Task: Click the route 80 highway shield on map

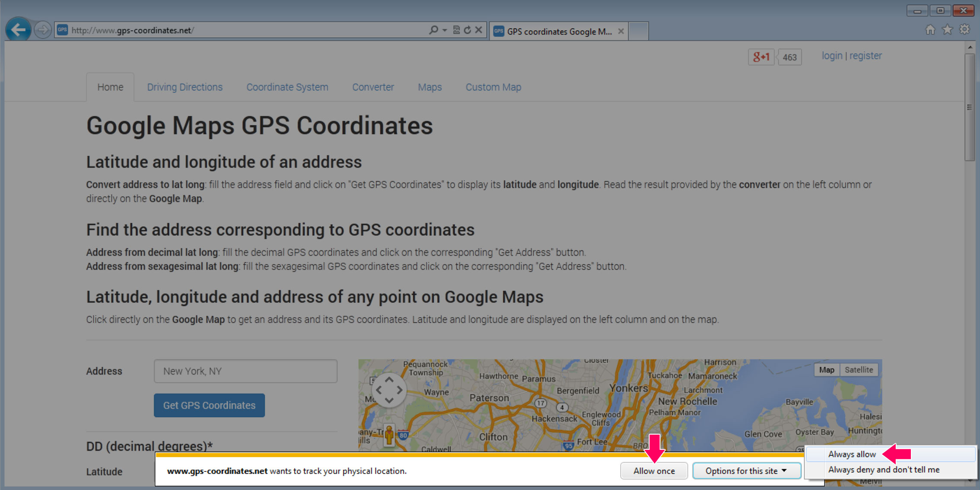Action: [403, 436]
